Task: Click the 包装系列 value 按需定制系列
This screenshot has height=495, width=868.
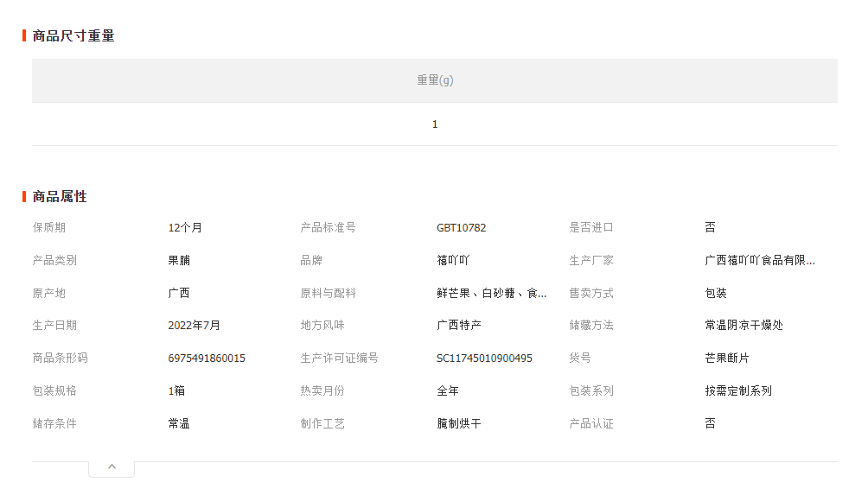Action: tap(738, 390)
